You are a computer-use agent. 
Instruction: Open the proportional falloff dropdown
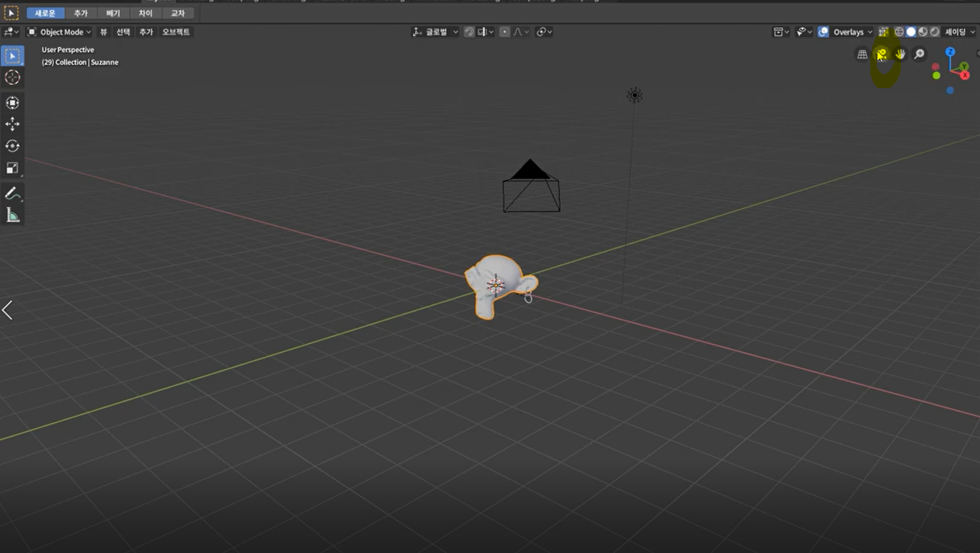click(x=521, y=32)
